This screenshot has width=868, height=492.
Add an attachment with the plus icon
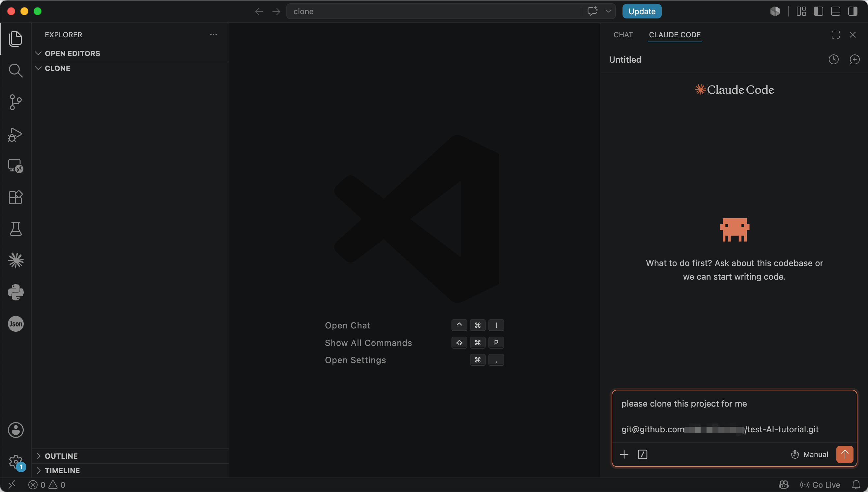pos(624,454)
